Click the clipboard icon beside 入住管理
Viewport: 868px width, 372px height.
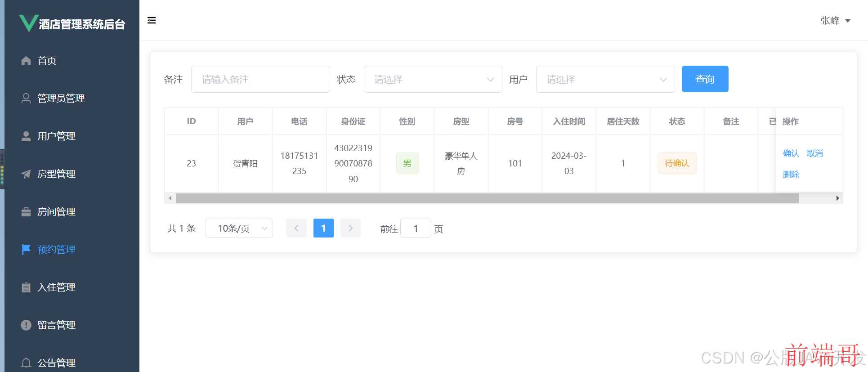pos(26,287)
